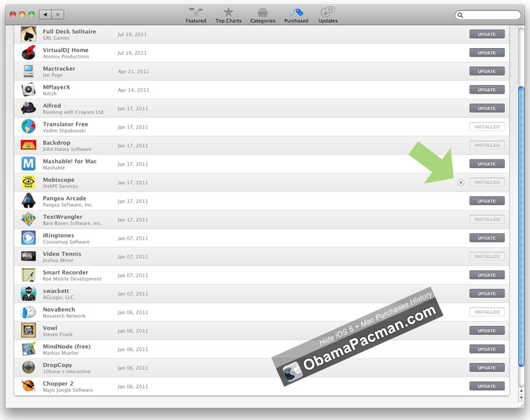This screenshot has width=530, height=420.
Task: Click the Video Tennis icon
Action: pos(28,256)
